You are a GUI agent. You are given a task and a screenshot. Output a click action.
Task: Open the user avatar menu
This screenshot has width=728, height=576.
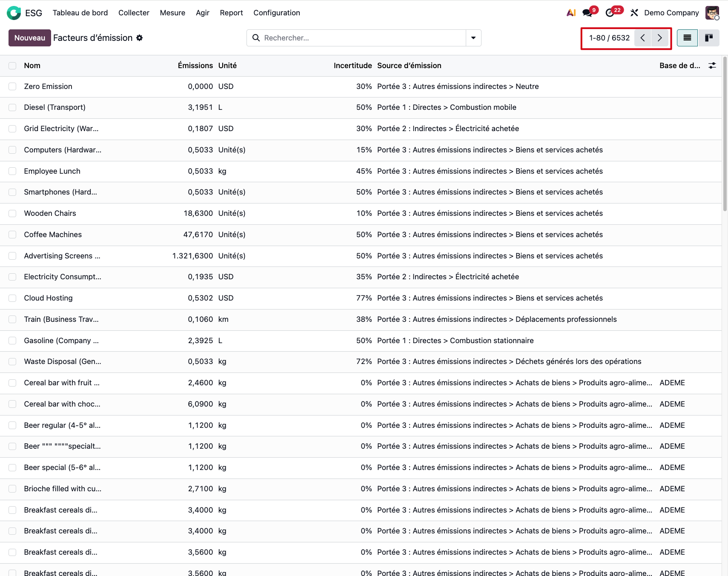click(712, 13)
